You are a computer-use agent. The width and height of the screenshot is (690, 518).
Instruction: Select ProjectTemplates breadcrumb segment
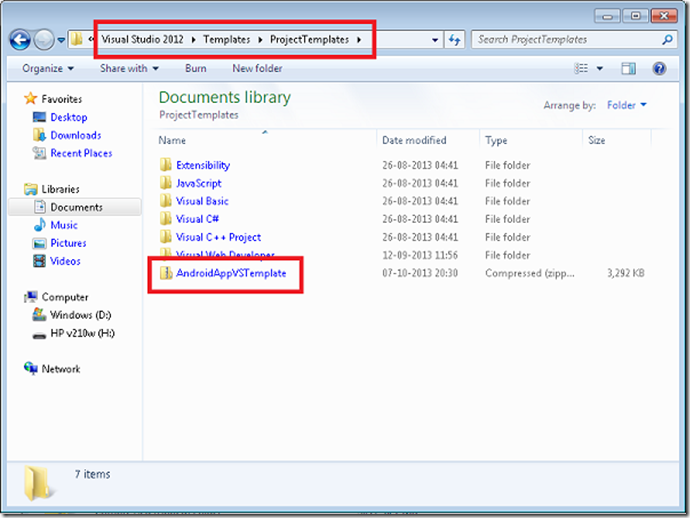click(x=309, y=40)
